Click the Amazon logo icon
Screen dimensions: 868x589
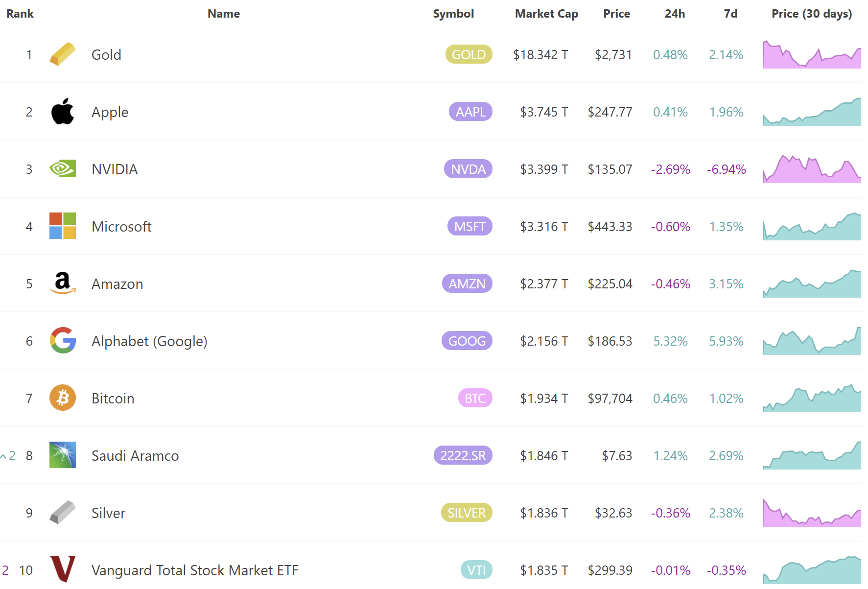pyautogui.click(x=63, y=283)
